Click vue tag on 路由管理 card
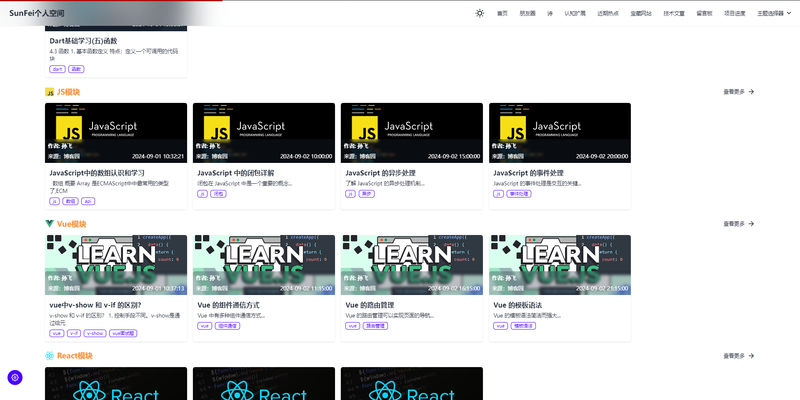The height and width of the screenshot is (400, 800). (x=353, y=326)
